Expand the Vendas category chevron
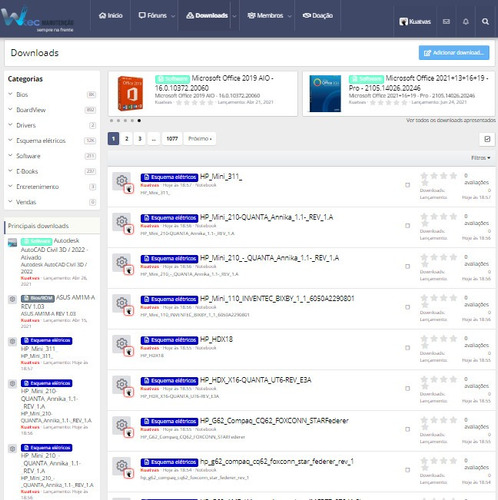The width and height of the screenshot is (498, 500). pos(10,201)
